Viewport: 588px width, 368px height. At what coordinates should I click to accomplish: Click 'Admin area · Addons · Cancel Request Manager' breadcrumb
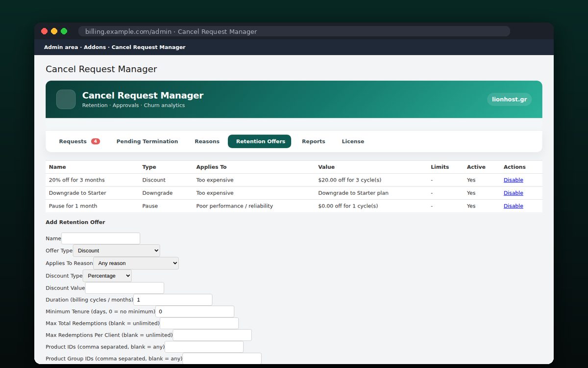click(115, 47)
